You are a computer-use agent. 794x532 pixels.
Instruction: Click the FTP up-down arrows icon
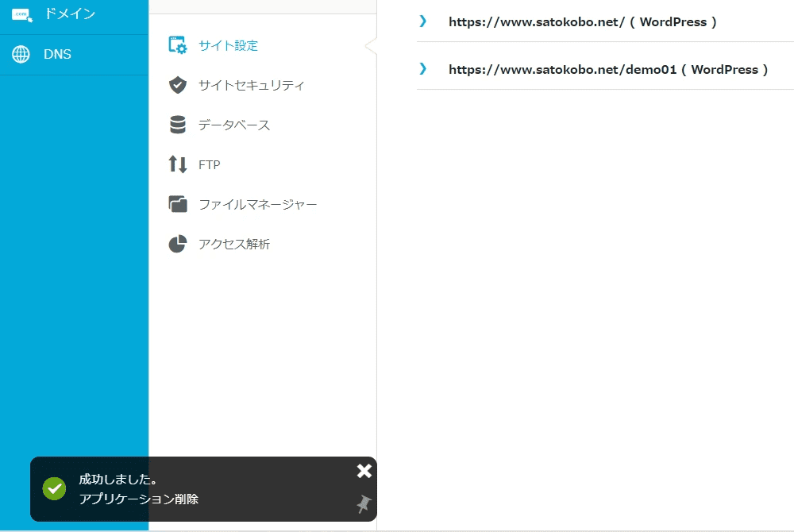(178, 164)
